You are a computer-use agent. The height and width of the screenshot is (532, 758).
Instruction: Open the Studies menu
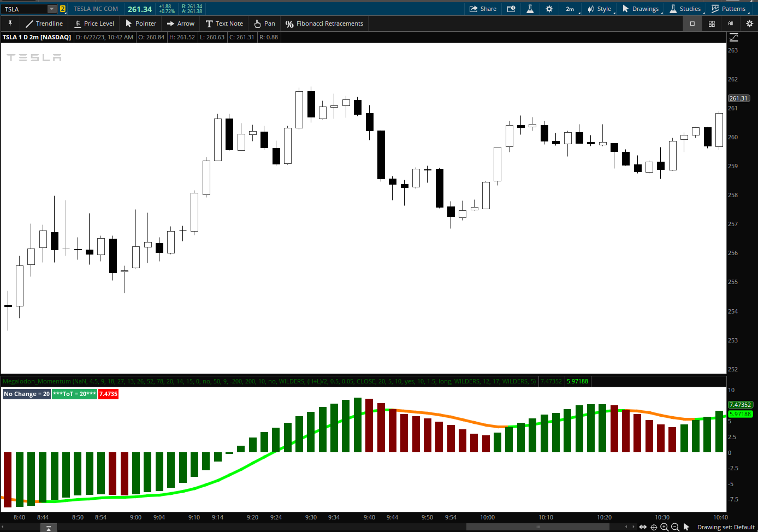click(685, 9)
